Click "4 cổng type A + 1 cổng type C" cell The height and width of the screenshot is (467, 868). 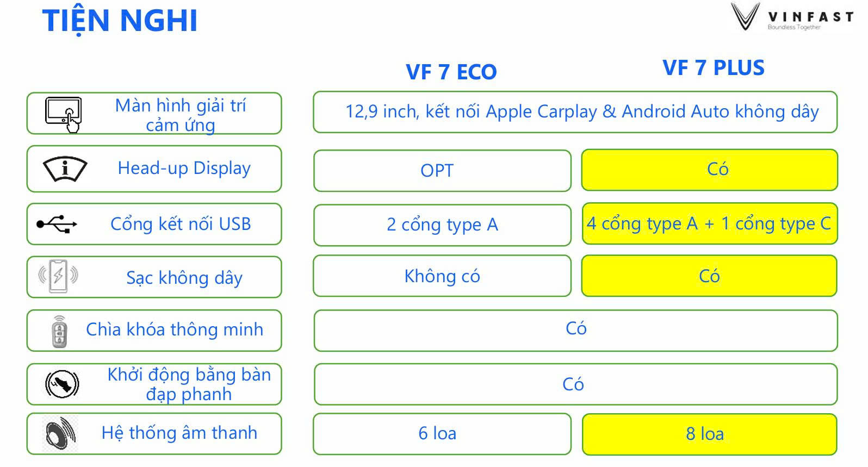click(x=709, y=223)
